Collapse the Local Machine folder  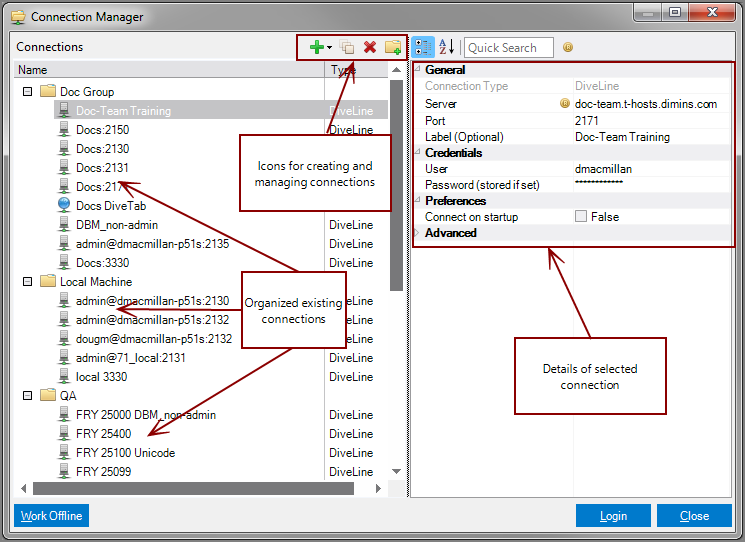pyautogui.click(x=27, y=282)
